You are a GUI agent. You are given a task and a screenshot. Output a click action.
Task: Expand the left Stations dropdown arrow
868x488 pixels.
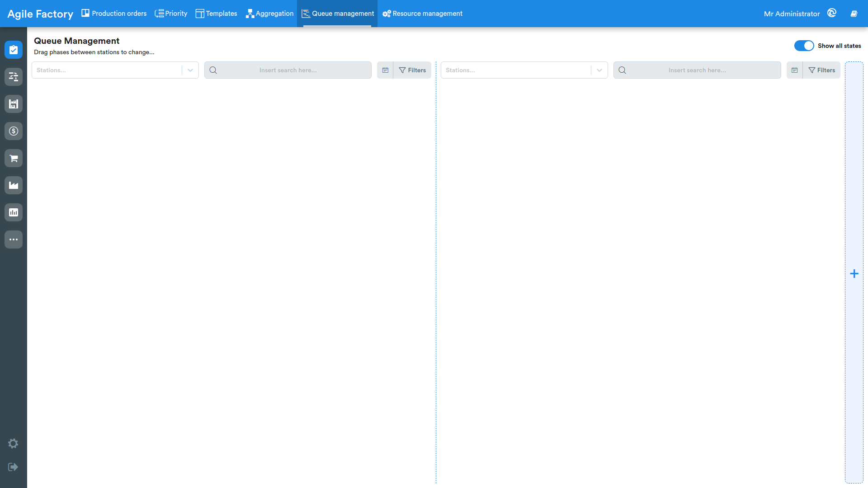190,70
